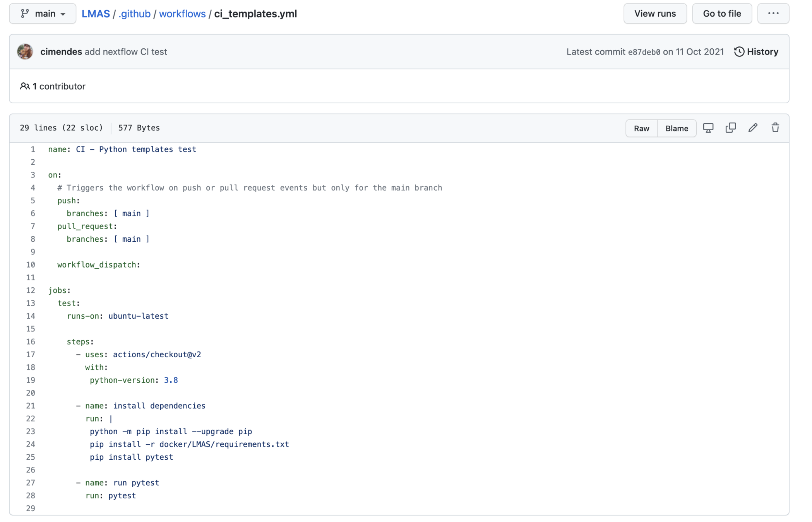Open the cimendes author profile link
Screen dimensions: 812x522
click(x=61, y=52)
